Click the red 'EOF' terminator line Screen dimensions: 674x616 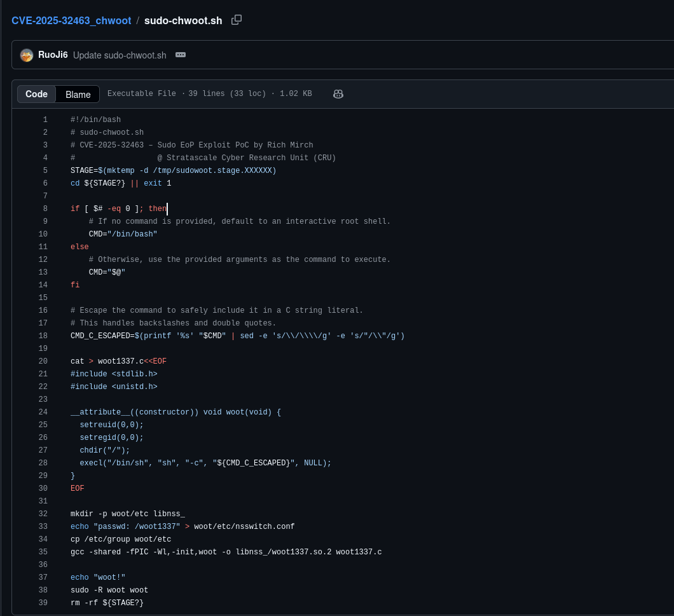(x=78, y=488)
